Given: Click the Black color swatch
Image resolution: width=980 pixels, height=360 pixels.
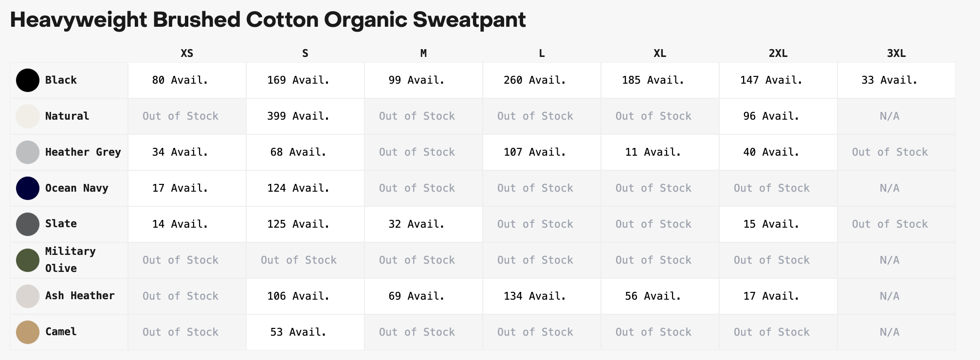Looking at the screenshot, I should click(x=28, y=80).
